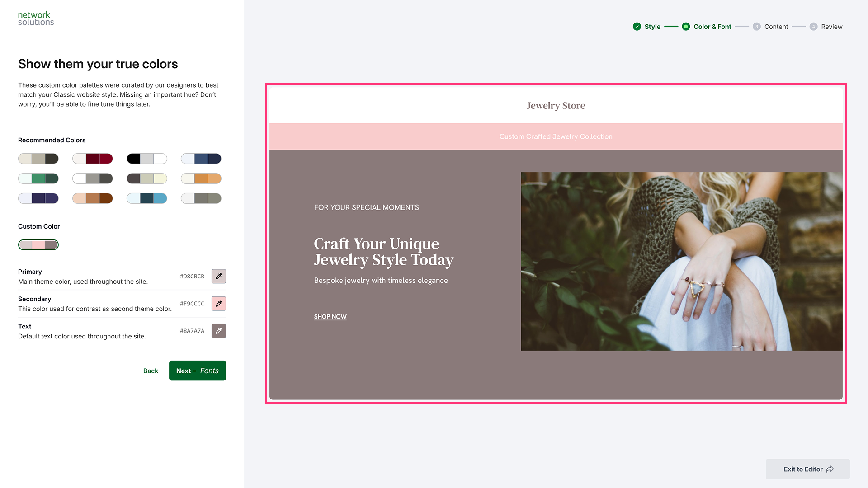Go to the Review step tab
868x488 pixels.
(832, 27)
